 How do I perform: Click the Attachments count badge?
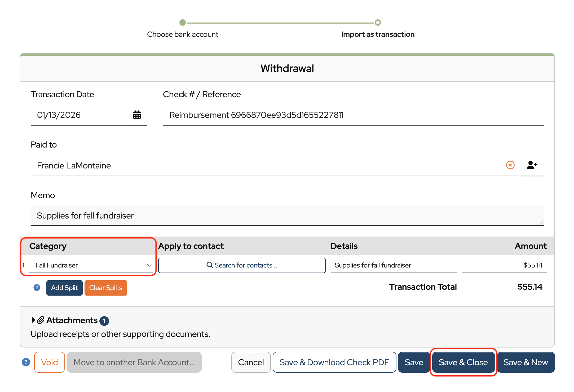click(x=104, y=321)
